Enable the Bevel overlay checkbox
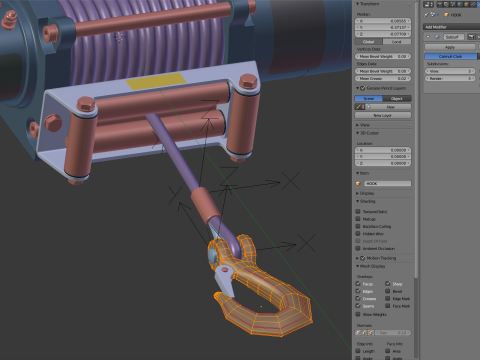This screenshot has width=480, height=360. [x=388, y=291]
